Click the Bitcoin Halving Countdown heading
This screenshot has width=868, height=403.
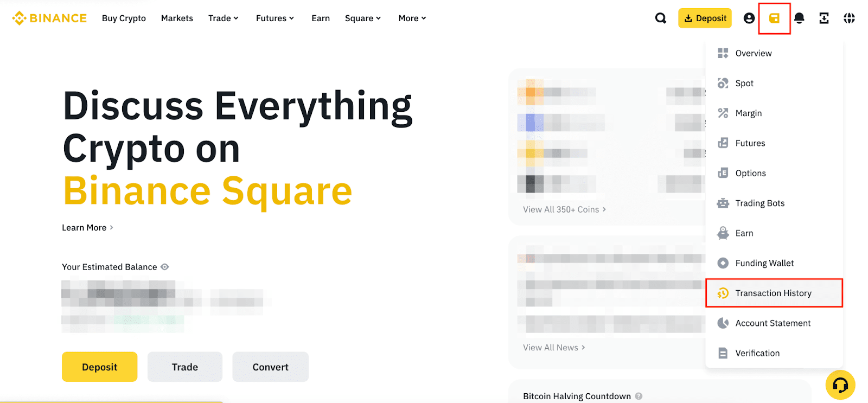point(577,396)
